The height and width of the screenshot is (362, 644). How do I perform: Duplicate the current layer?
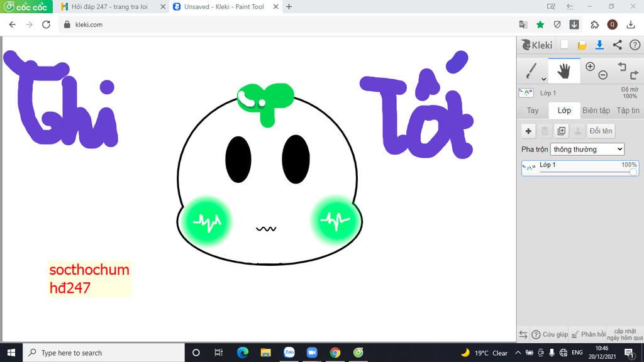pyautogui.click(x=562, y=131)
